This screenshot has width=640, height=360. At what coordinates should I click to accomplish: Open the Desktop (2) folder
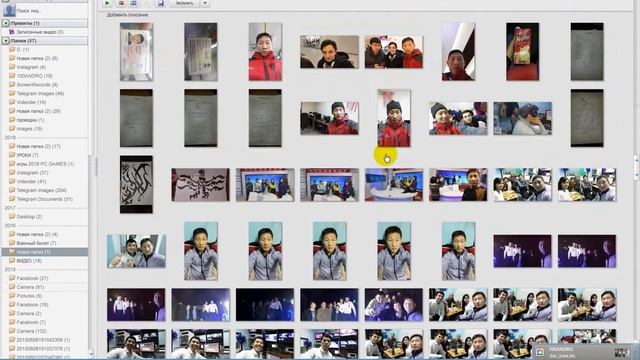pos(29,217)
